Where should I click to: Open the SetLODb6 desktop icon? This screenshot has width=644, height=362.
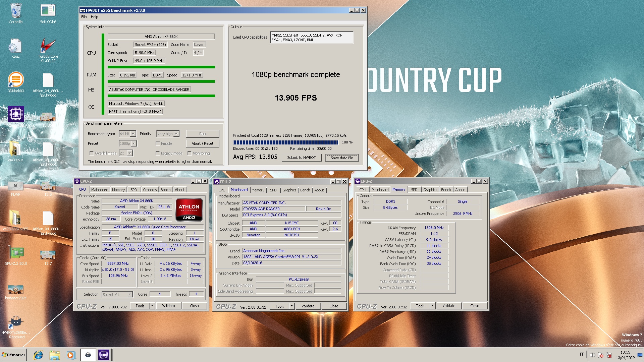[48, 13]
